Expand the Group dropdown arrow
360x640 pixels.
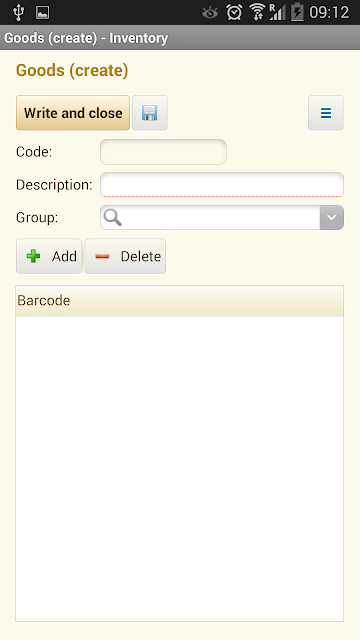(x=332, y=218)
